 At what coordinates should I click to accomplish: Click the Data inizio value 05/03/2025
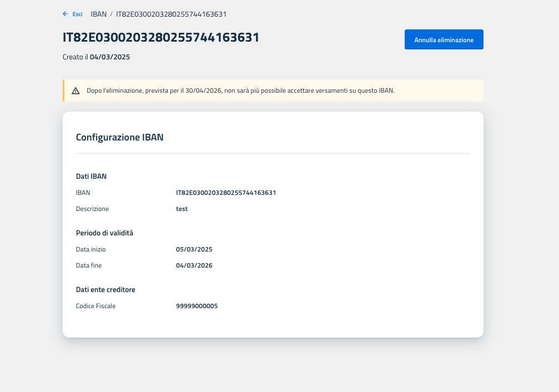[194, 249]
